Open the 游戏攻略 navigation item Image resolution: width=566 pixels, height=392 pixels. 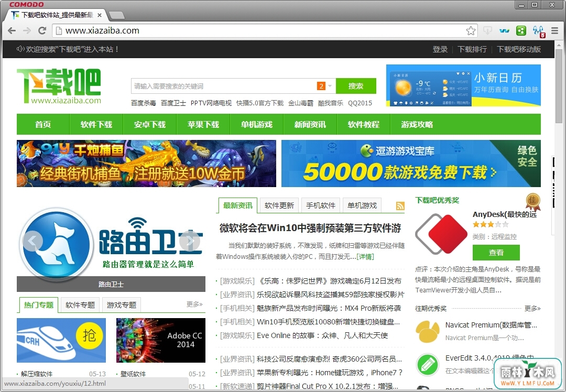click(417, 125)
